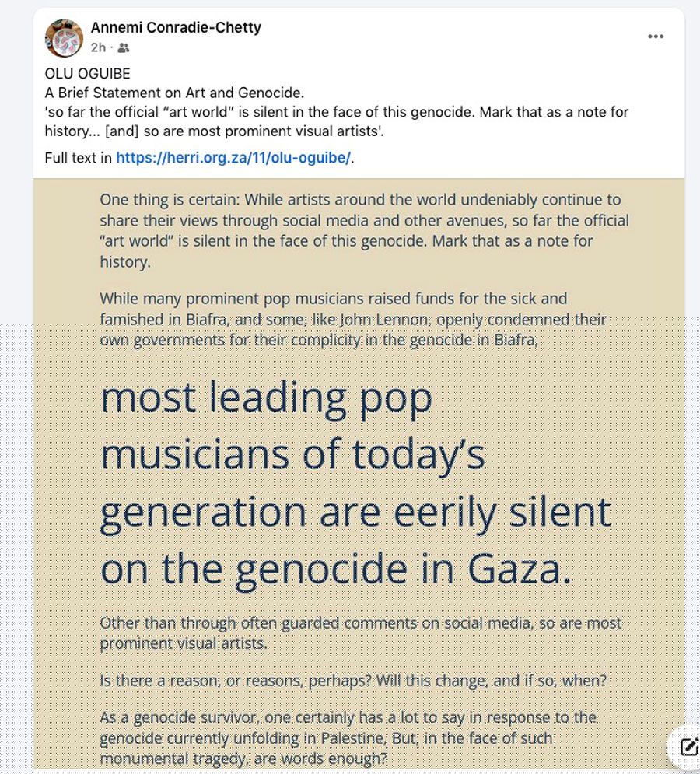Click the quoted caption starting "so far the official"
Screen dimensions: 700x774
[x=336, y=121]
